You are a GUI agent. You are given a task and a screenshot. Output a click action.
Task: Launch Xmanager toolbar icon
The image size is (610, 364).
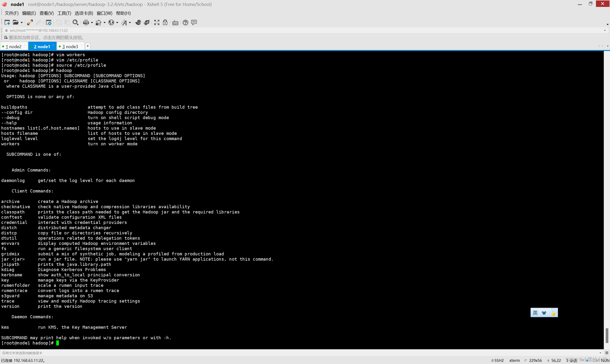[x=147, y=23]
